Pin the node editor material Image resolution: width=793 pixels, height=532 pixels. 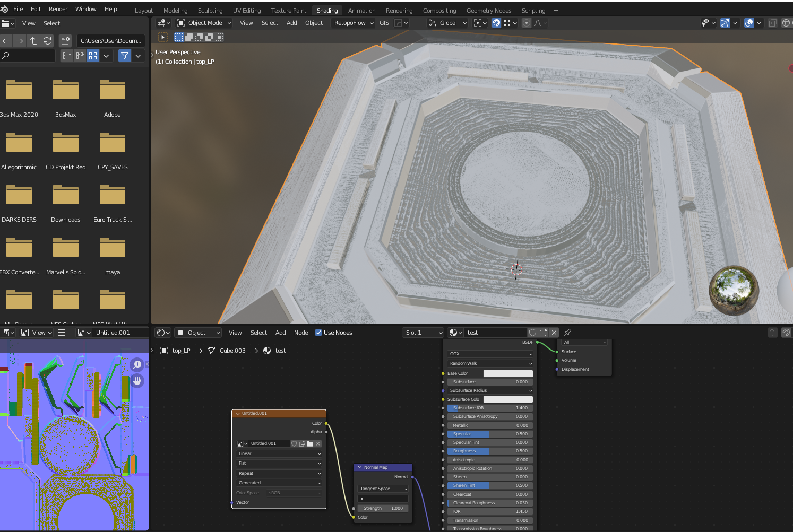567,333
